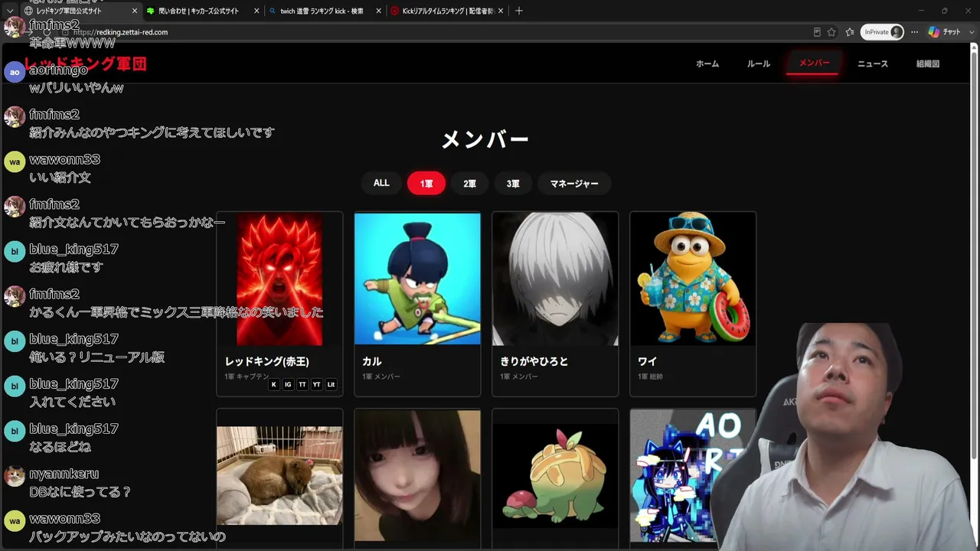Open the YT social link on レッドキング card
The image size is (980, 551).
(316, 384)
